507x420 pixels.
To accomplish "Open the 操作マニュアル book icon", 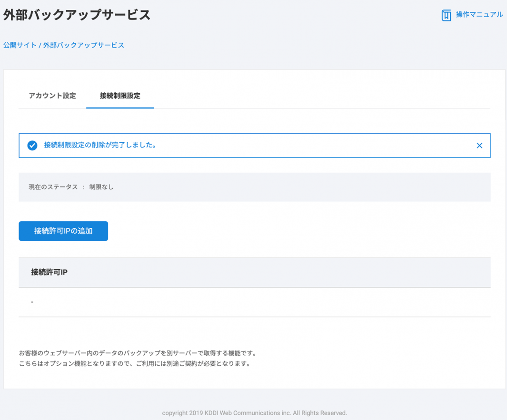I will coord(446,15).
